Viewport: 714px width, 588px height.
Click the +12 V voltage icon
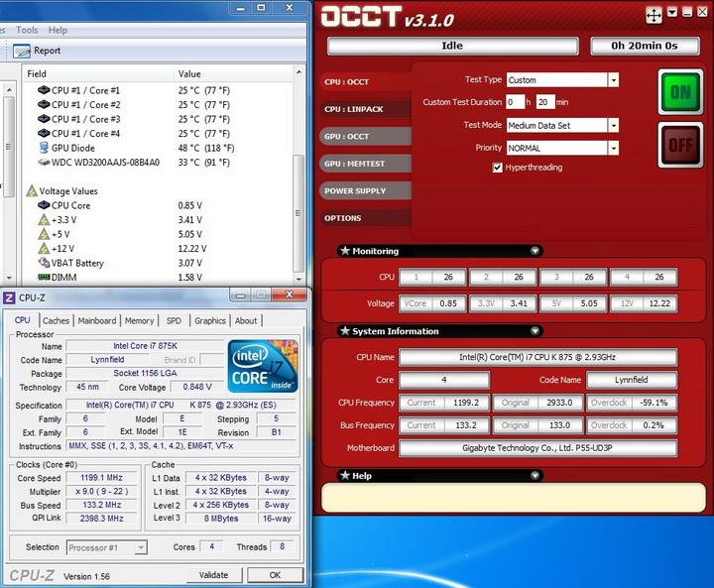[x=44, y=248]
